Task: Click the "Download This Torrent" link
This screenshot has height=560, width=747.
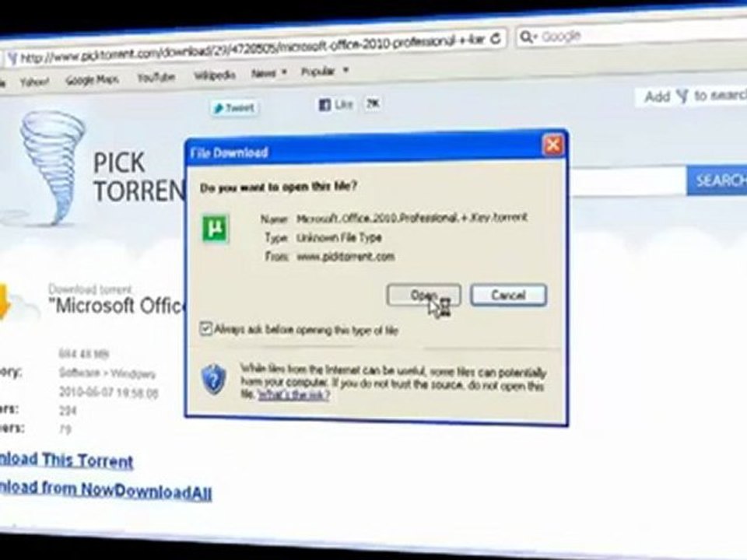Action: click(67, 460)
